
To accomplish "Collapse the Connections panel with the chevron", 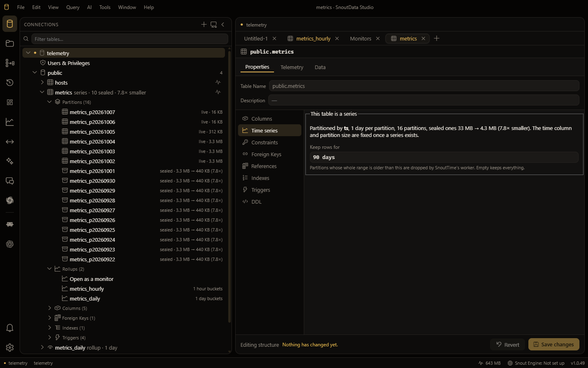I will (223, 25).
